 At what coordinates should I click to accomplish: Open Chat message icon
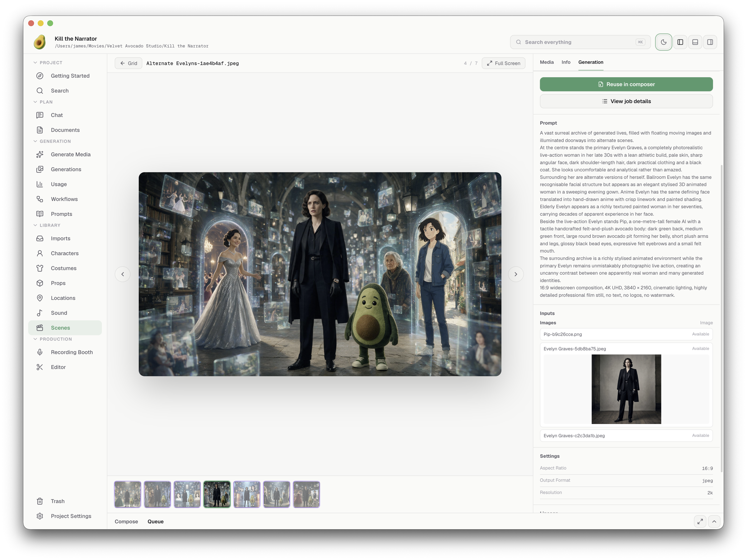40,115
